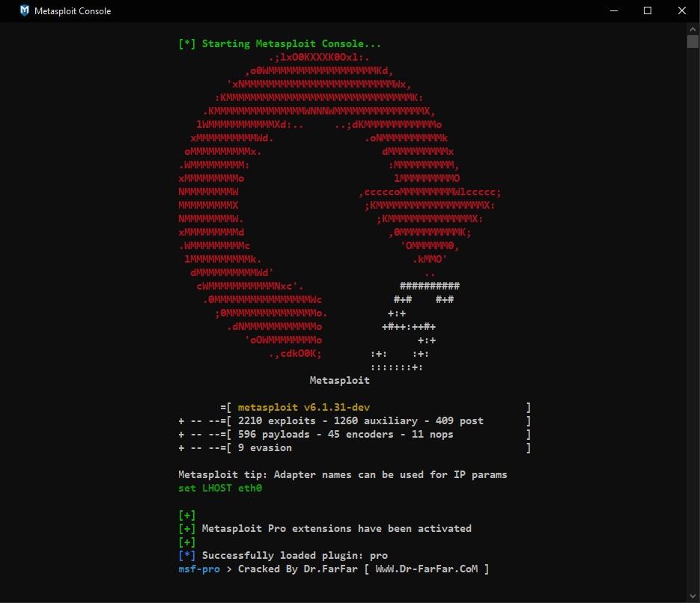Click the '2210 exploits' count text
The width and height of the screenshot is (700, 603).
pyautogui.click(x=276, y=420)
